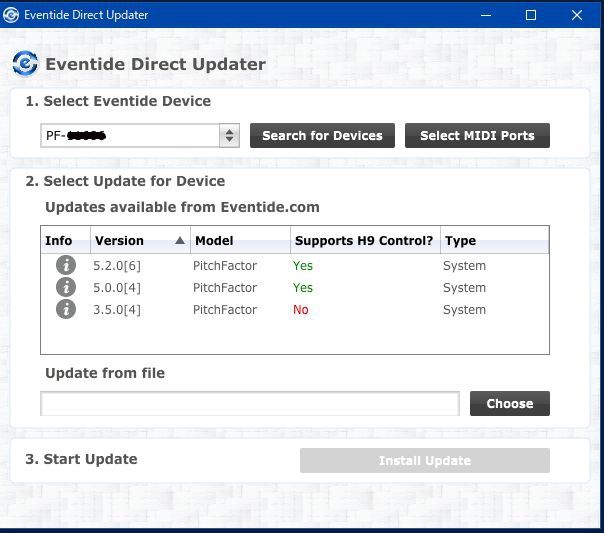Maximize the Eventide Direct Updater window

coord(531,15)
